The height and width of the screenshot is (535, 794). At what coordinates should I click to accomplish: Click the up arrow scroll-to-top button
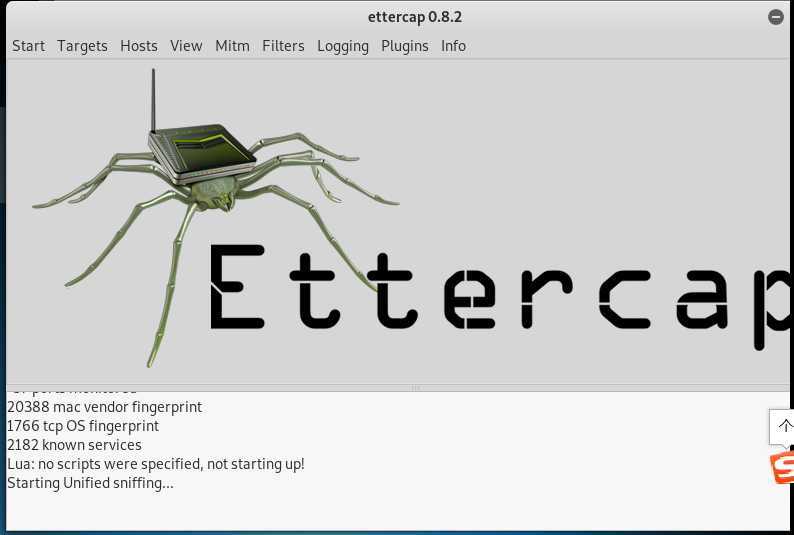[784, 426]
